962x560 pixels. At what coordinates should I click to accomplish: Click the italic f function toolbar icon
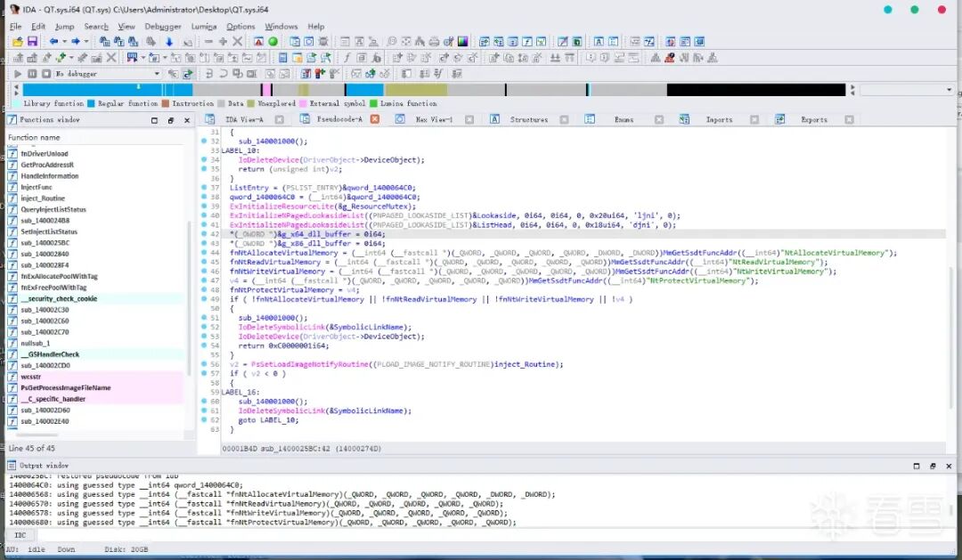click(346, 58)
